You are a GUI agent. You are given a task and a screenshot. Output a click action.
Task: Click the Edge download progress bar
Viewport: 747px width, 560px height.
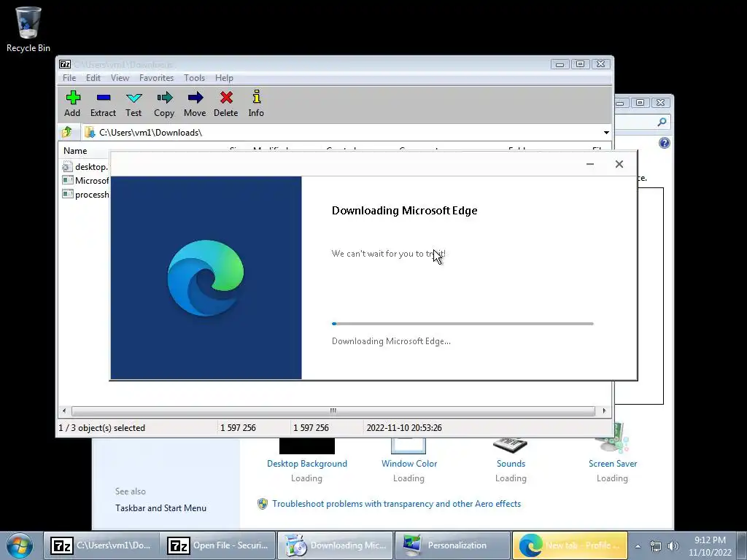point(462,324)
